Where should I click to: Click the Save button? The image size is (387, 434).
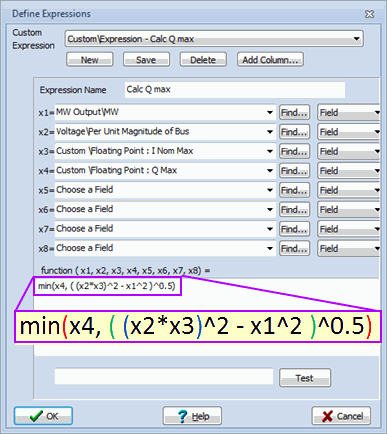click(x=146, y=60)
